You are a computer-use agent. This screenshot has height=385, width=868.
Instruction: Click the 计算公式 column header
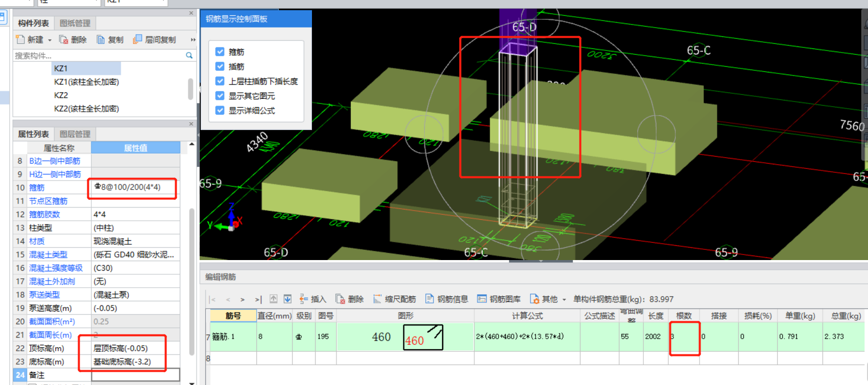[527, 316]
